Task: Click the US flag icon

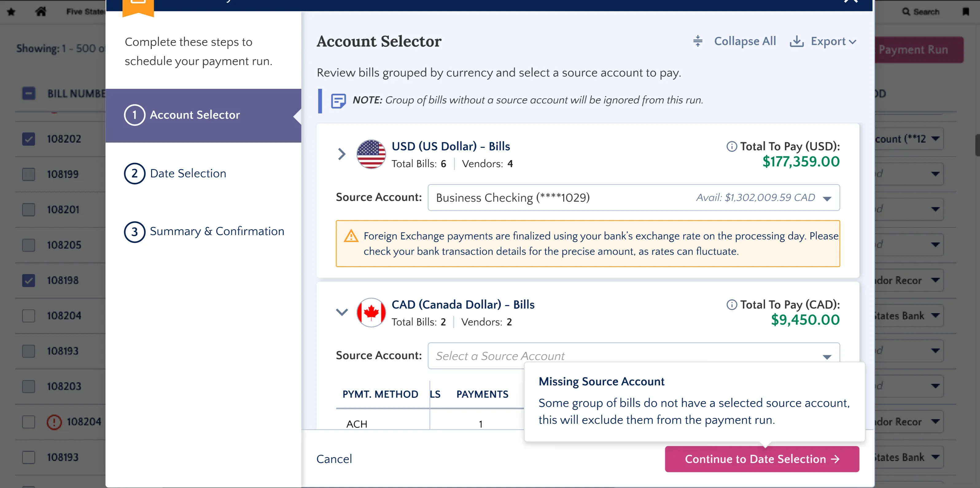Action: click(x=371, y=154)
